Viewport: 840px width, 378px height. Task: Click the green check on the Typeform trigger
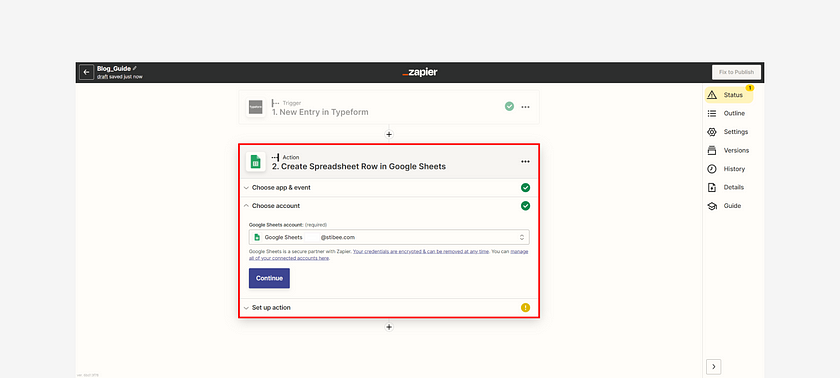coord(509,107)
